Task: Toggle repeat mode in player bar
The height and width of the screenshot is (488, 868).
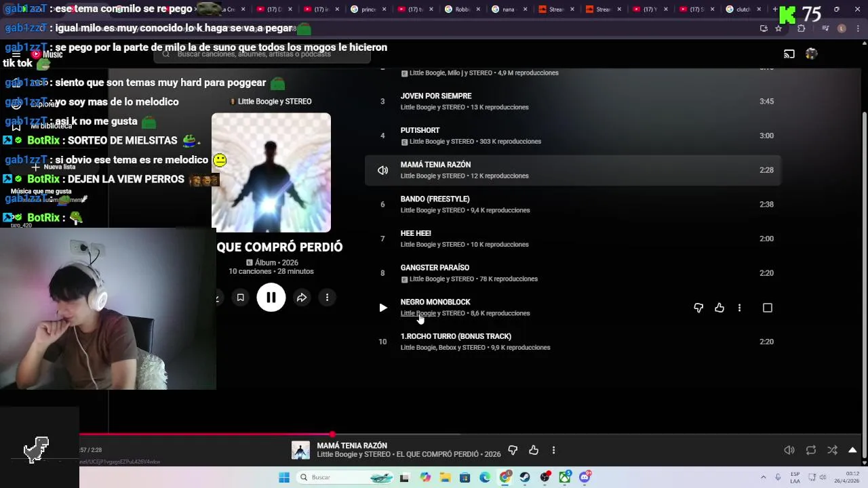Action: pyautogui.click(x=811, y=450)
